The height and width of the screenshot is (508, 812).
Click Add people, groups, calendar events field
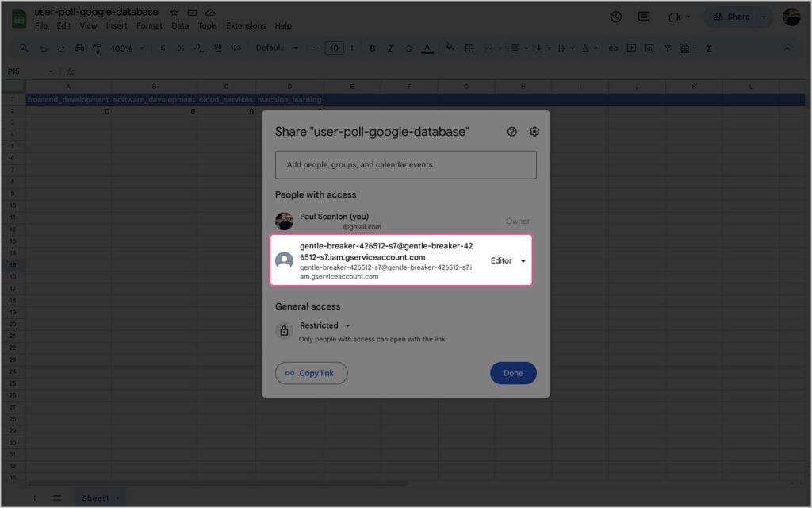[x=405, y=165]
